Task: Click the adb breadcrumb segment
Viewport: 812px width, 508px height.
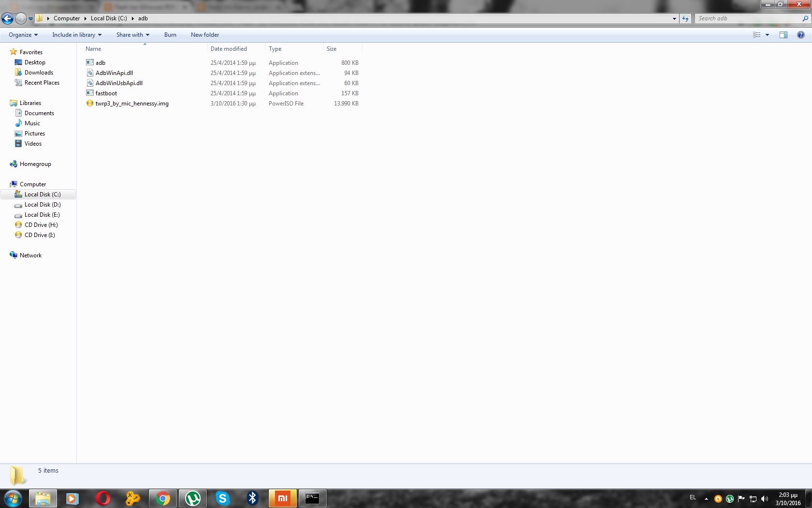Action: coord(143,18)
